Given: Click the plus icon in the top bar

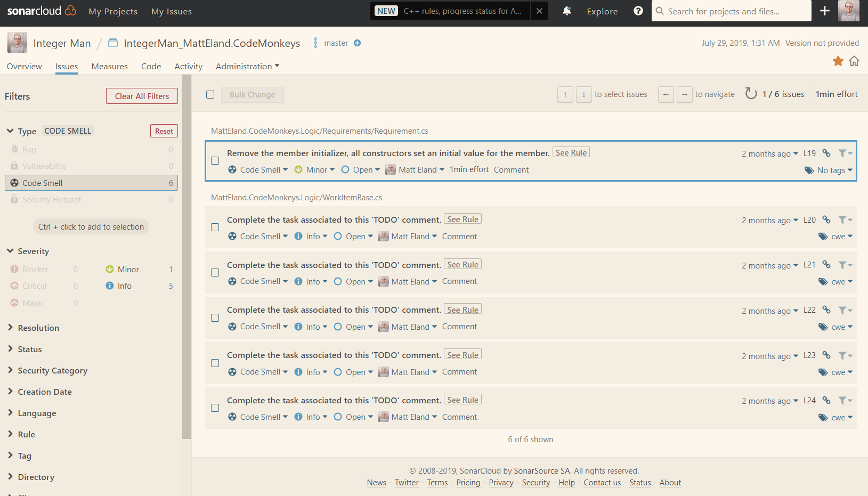Looking at the screenshot, I should pos(824,11).
